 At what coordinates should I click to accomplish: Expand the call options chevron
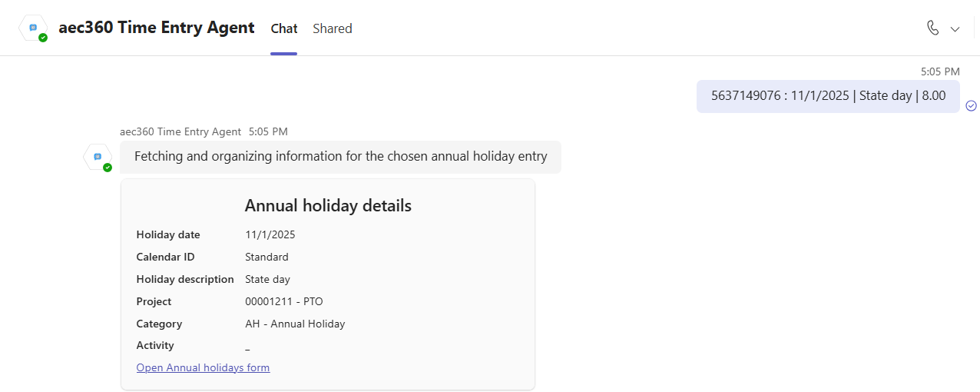(955, 28)
